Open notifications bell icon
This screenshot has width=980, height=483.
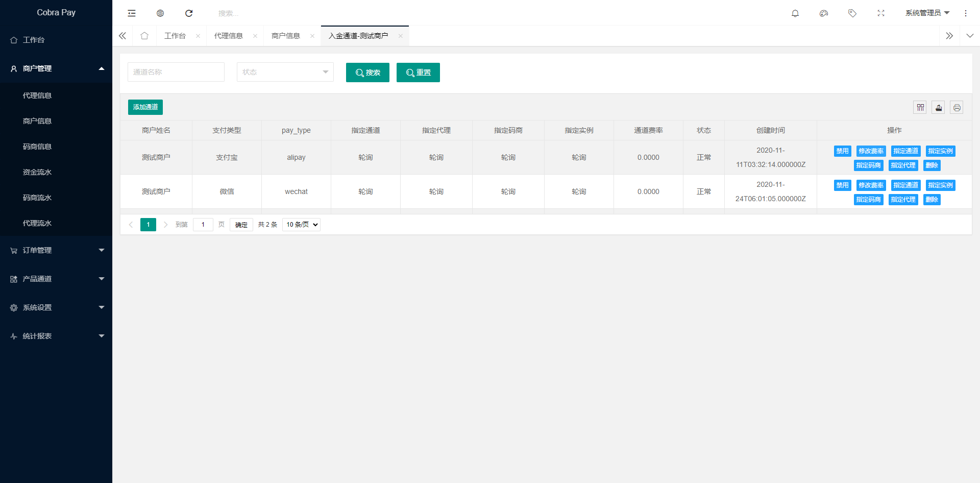pyautogui.click(x=795, y=13)
